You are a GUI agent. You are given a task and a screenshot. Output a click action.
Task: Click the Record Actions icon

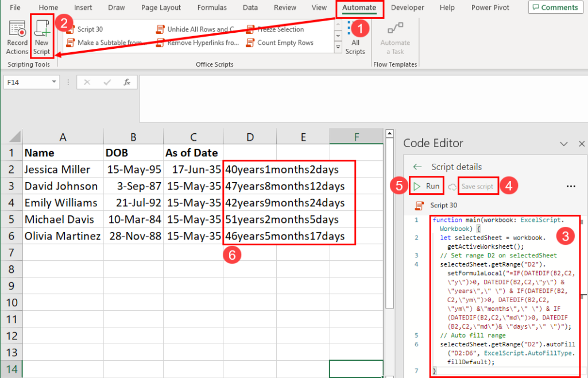[17, 29]
